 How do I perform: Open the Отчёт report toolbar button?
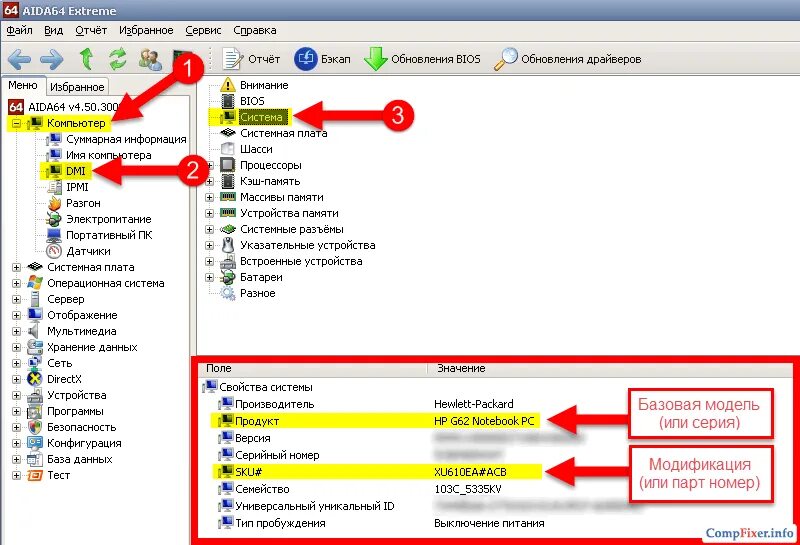click(x=252, y=59)
